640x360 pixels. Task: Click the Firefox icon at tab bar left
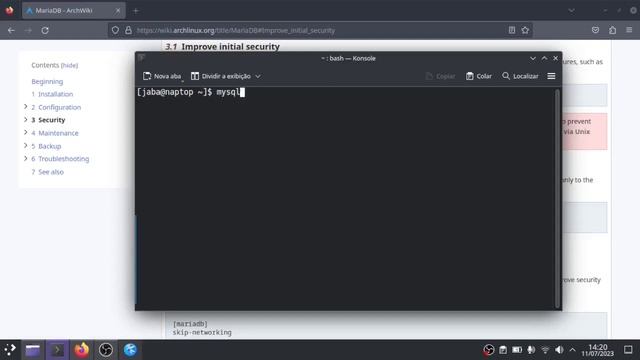[x=9, y=11]
